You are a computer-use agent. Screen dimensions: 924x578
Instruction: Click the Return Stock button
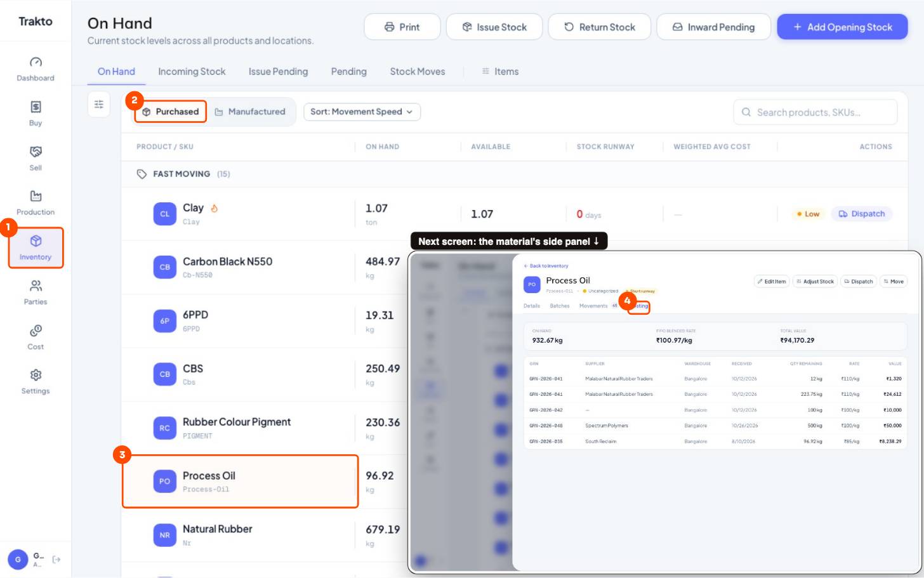pos(600,27)
